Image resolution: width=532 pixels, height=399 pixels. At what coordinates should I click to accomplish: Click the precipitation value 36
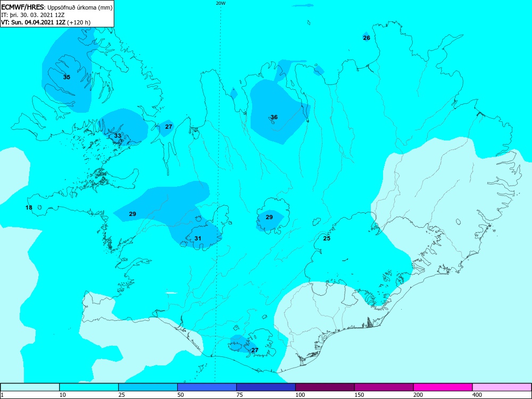tap(274, 117)
